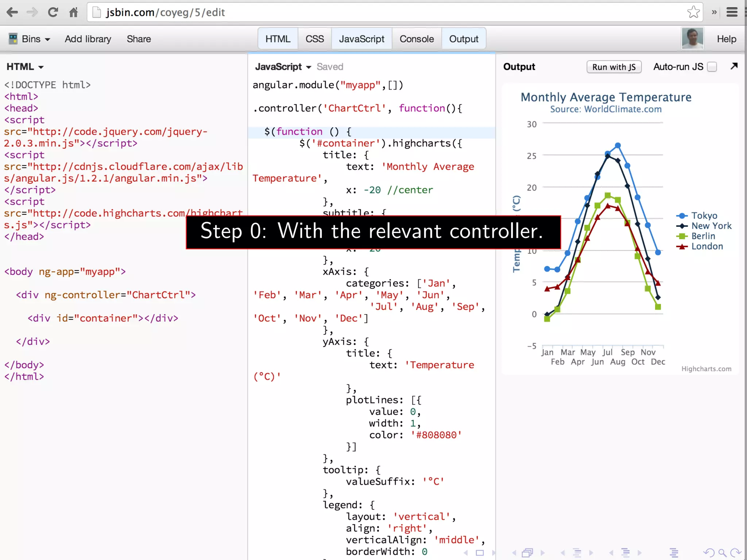Enable the Auto-run JS checkbox
747x560 pixels.
pos(712,67)
